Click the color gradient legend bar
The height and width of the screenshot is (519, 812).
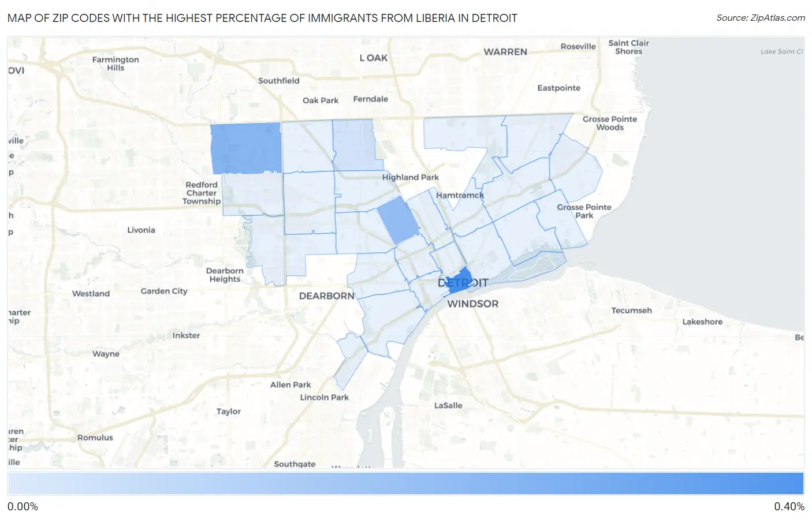[405, 484]
